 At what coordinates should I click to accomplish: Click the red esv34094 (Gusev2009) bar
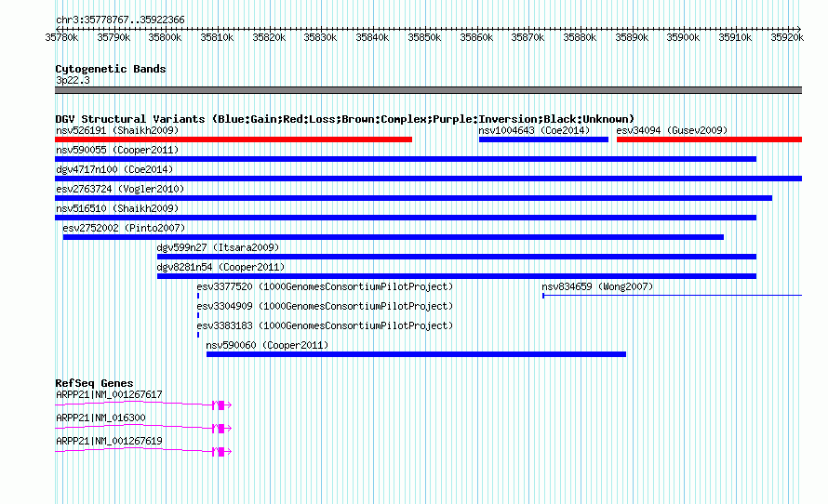[x=709, y=139]
